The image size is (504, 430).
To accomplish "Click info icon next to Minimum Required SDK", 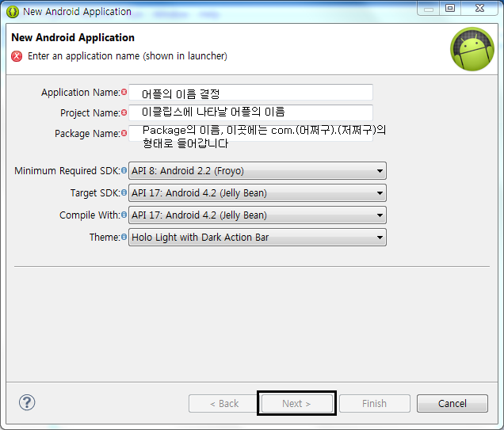I will tap(124, 170).
